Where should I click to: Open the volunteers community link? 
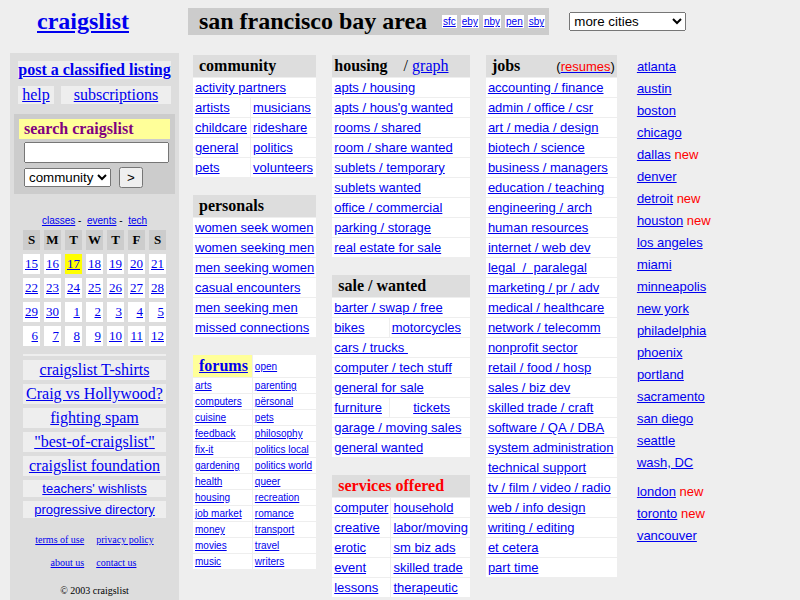click(283, 167)
